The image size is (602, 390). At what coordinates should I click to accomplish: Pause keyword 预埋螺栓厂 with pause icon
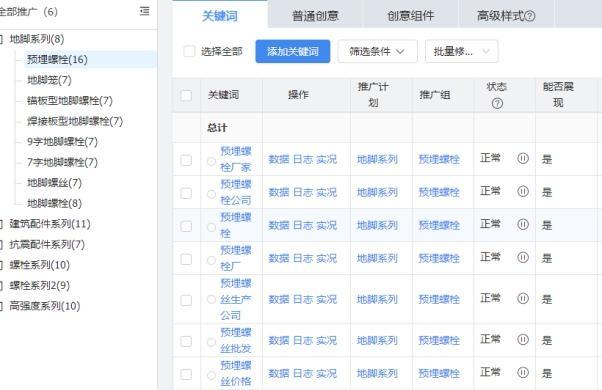[523, 257]
